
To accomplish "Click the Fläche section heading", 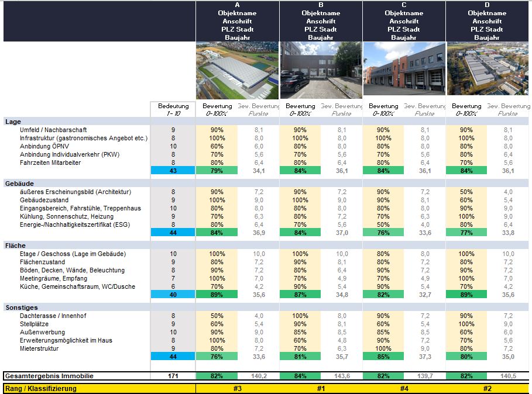I will tap(15, 246).
